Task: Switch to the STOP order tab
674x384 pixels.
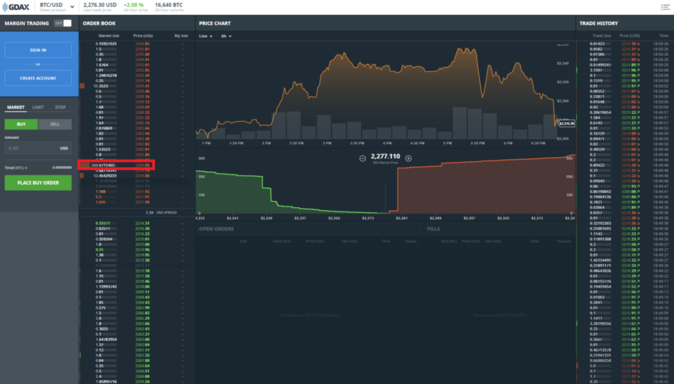Action: (x=60, y=108)
